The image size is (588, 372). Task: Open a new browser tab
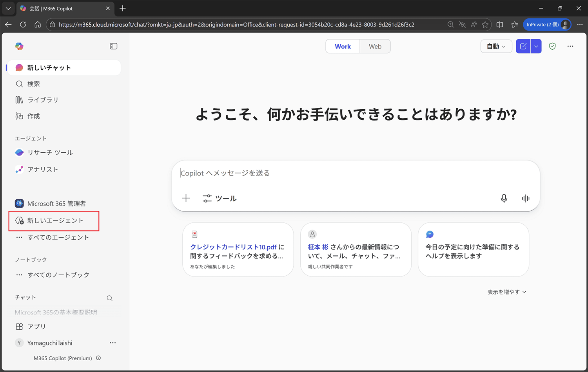pos(123,8)
